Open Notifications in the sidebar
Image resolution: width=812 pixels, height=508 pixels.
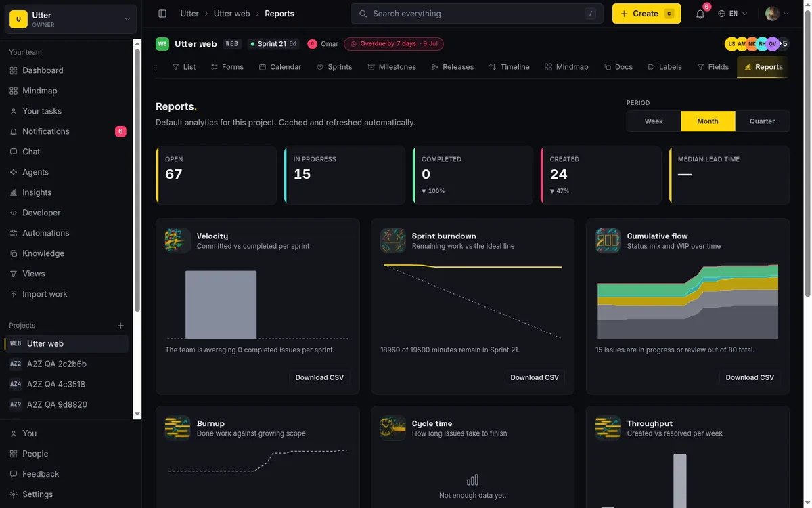pyautogui.click(x=68, y=131)
